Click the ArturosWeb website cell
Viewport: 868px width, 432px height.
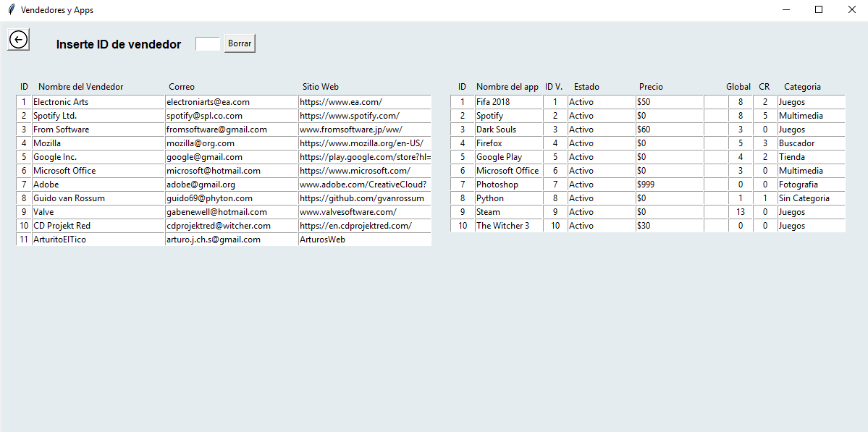coord(365,240)
